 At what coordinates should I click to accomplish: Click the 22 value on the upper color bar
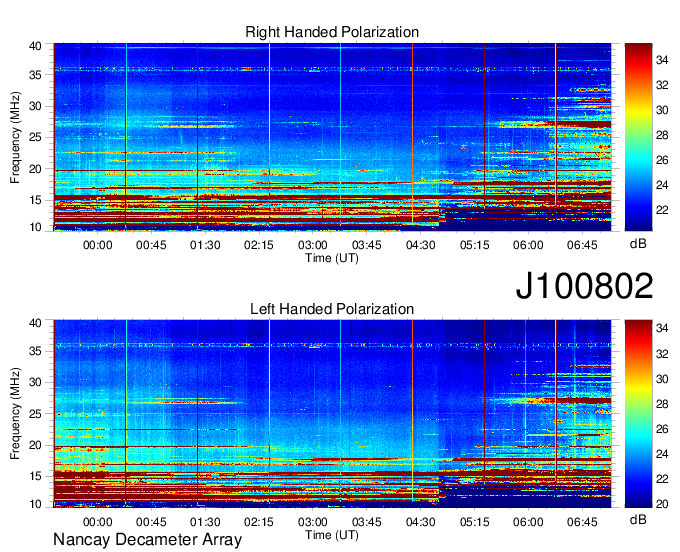click(662, 210)
